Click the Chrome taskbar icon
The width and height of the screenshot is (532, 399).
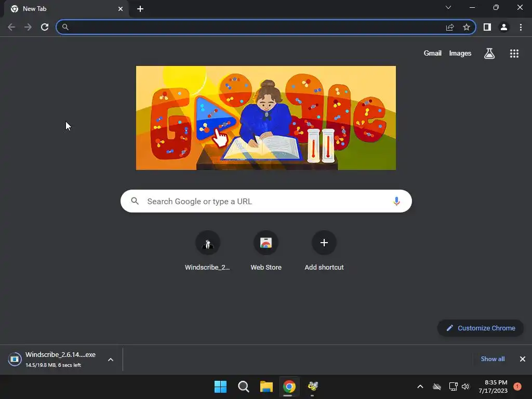coord(289,387)
